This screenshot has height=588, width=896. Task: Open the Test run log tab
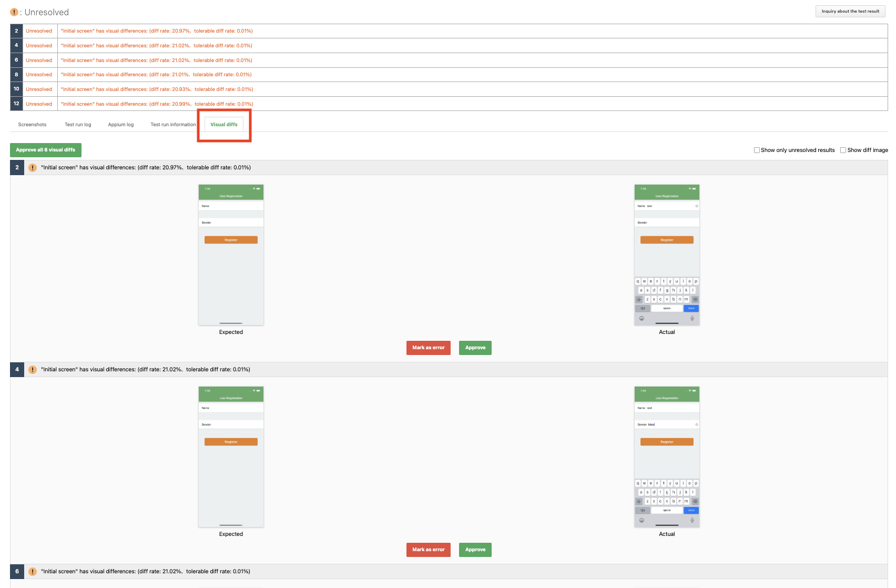[x=77, y=124]
